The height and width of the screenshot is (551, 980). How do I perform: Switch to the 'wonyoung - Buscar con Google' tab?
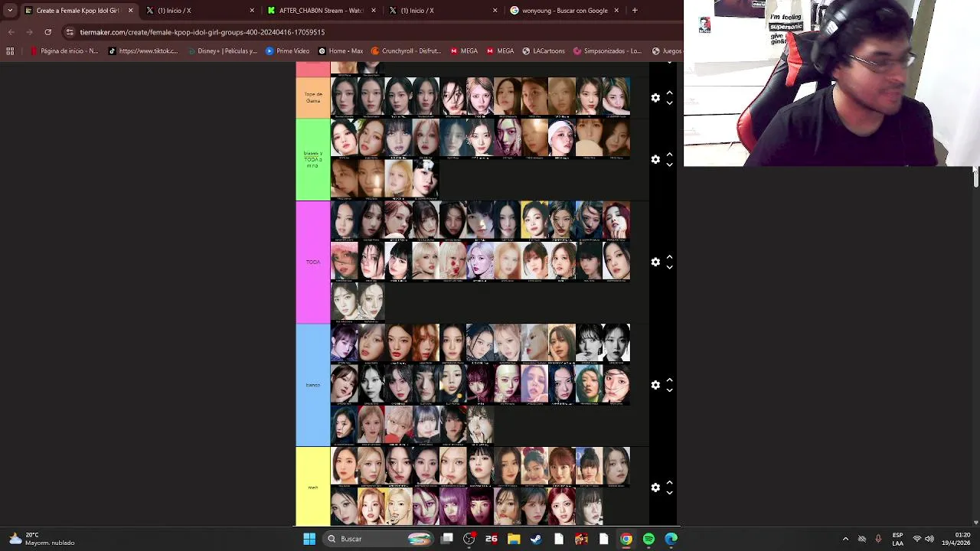563,11
